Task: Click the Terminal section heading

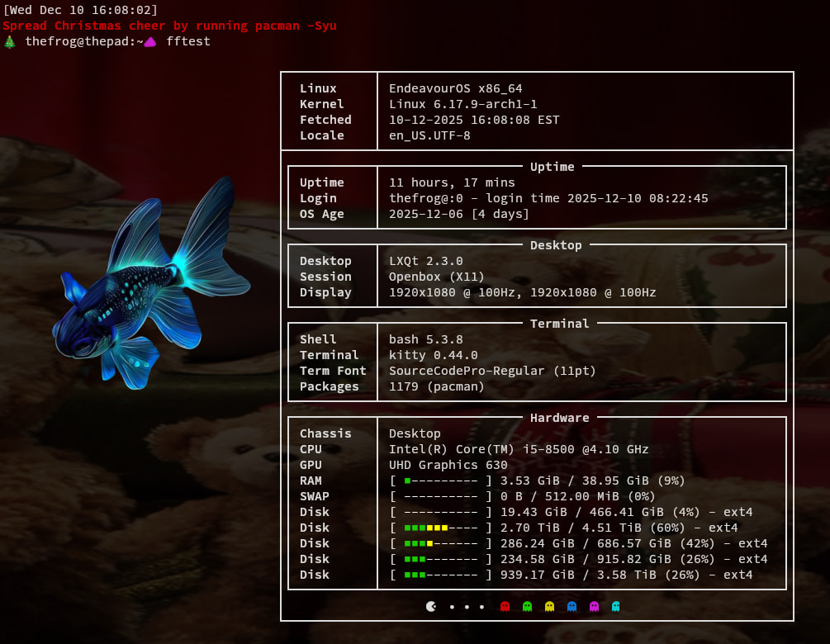Action: click(559, 324)
